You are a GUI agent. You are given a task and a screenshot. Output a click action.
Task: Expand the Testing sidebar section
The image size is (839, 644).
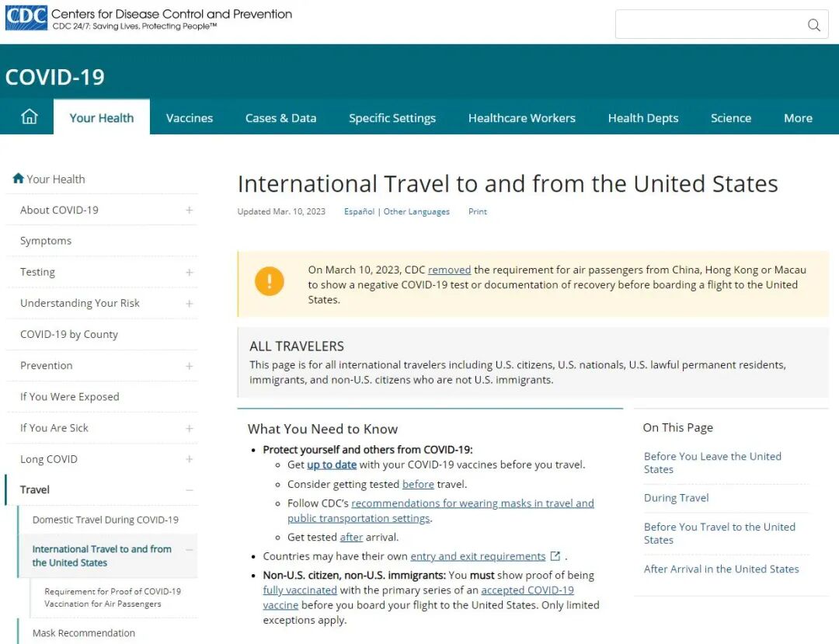189,273
